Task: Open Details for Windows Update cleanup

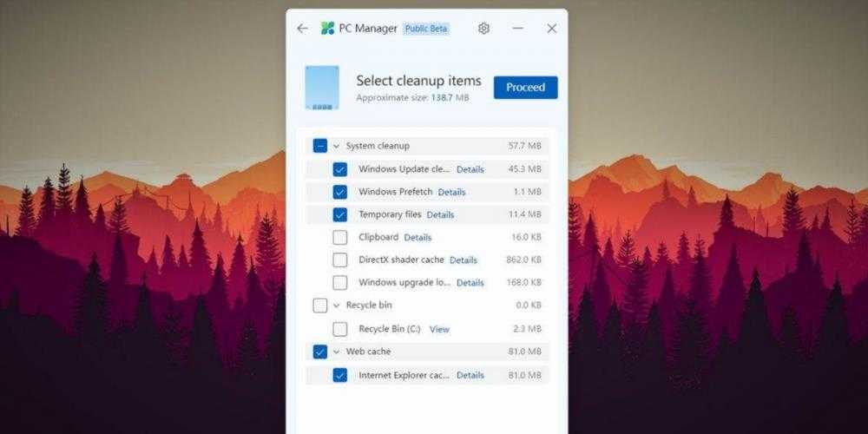Action: 470,169
